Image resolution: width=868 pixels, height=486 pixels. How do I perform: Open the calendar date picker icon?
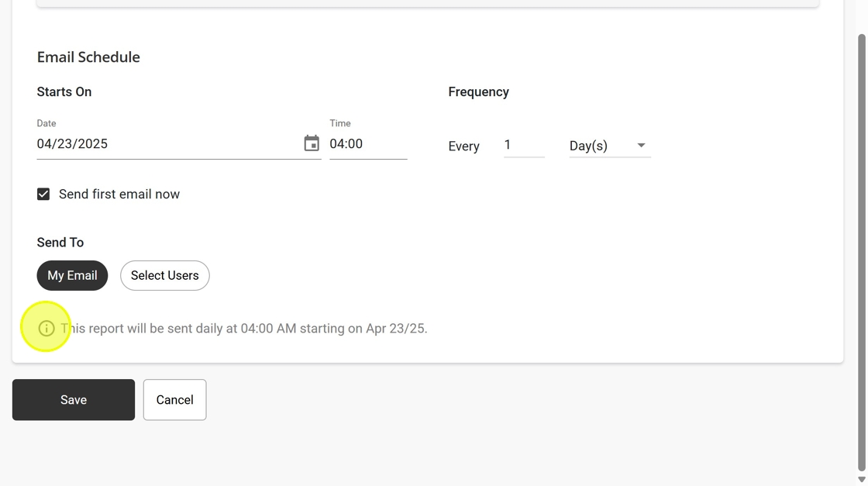click(312, 143)
